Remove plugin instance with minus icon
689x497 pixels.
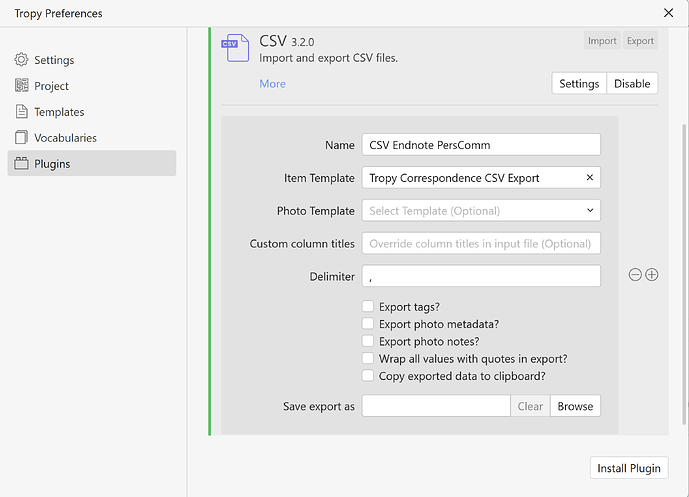click(x=635, y=275)
